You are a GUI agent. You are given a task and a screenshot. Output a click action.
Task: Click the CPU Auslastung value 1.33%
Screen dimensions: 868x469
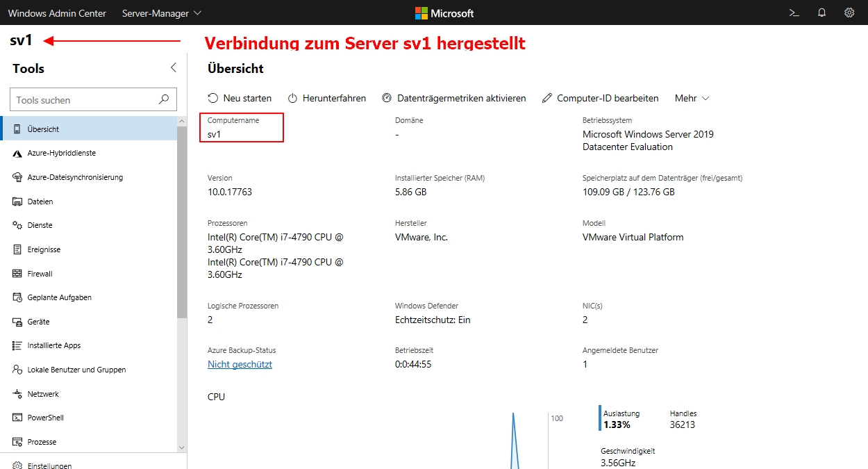(617, 425)
